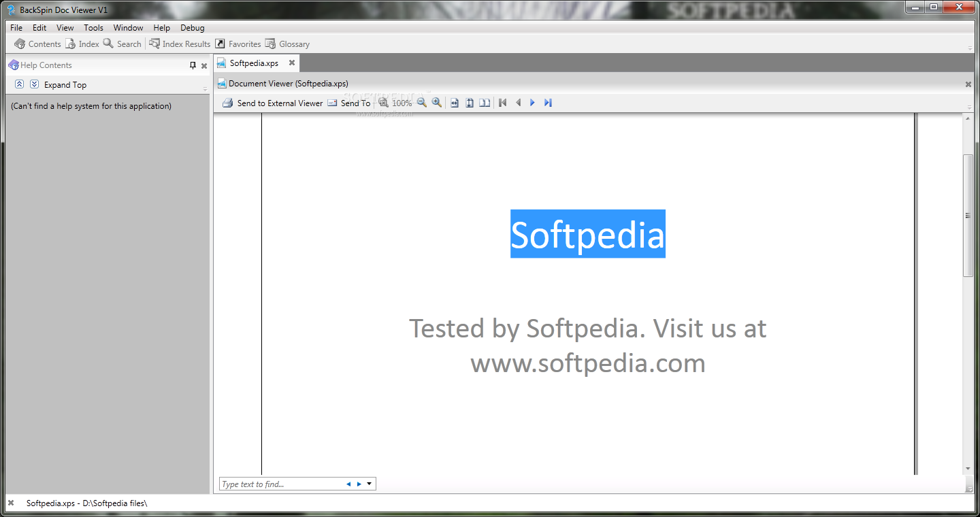
Task: Click the www.softpedia.com text in document
Action: pyautogui.click(x=588, y=363)
